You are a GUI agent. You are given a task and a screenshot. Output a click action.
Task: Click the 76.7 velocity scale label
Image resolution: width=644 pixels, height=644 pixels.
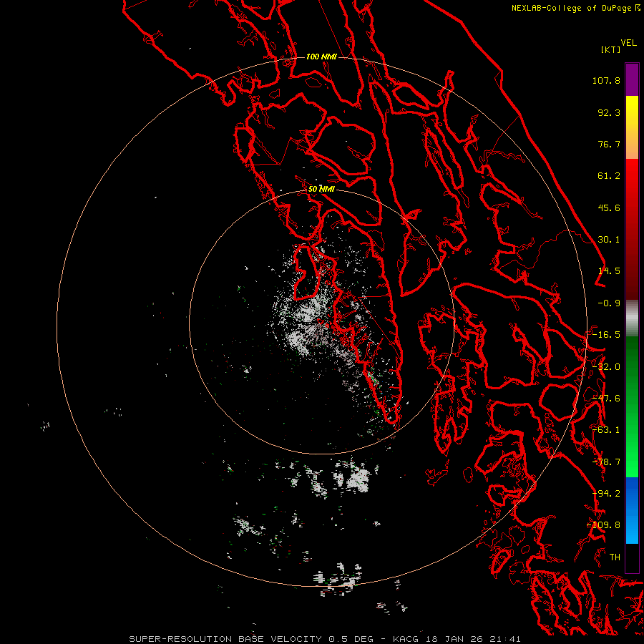click(609, 144)
